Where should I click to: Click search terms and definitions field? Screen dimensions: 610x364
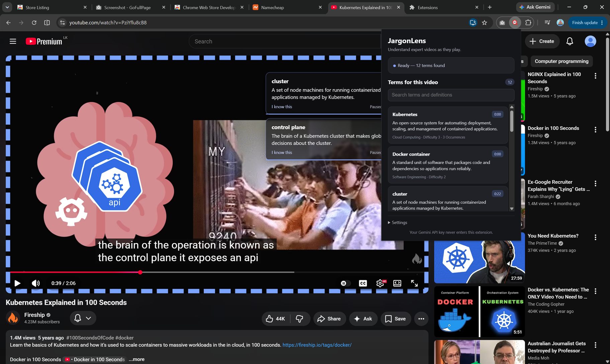tap(451, 95)
